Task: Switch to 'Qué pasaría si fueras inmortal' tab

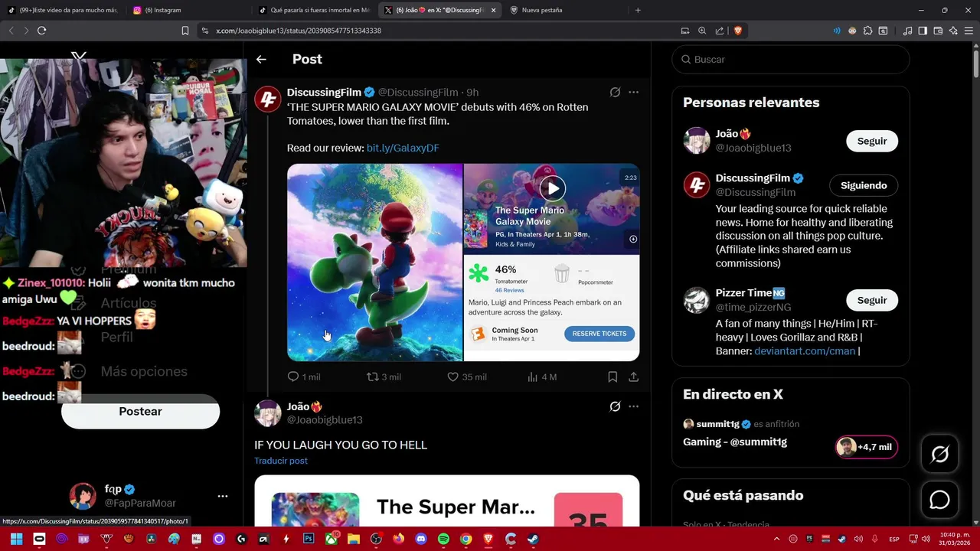Action: 314,10
